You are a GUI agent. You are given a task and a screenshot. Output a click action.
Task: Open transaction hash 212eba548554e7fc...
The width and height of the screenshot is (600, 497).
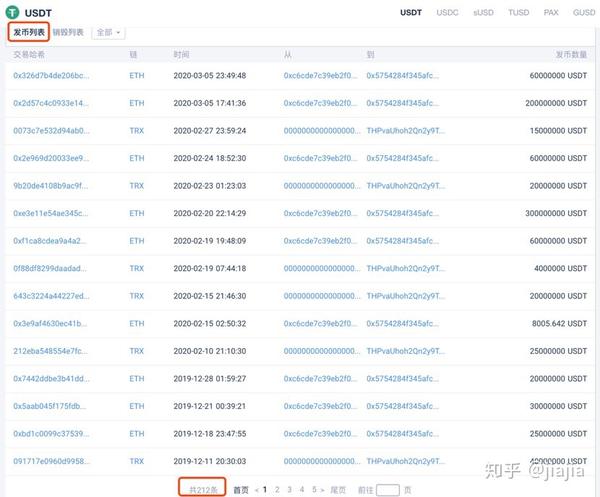[x=50, y=351]
